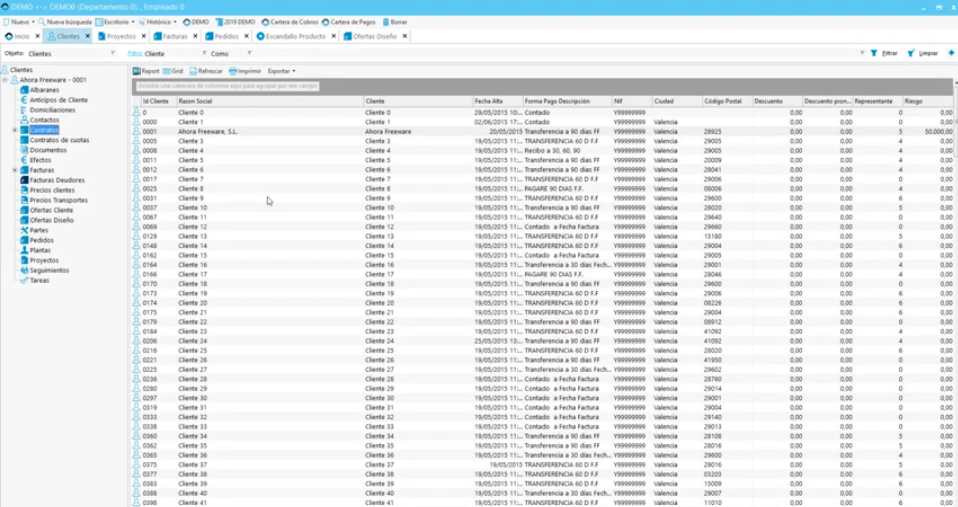Collapse the Ahora Freeware - 0001 node
958x507 pixels.
[x=5, y=80]
